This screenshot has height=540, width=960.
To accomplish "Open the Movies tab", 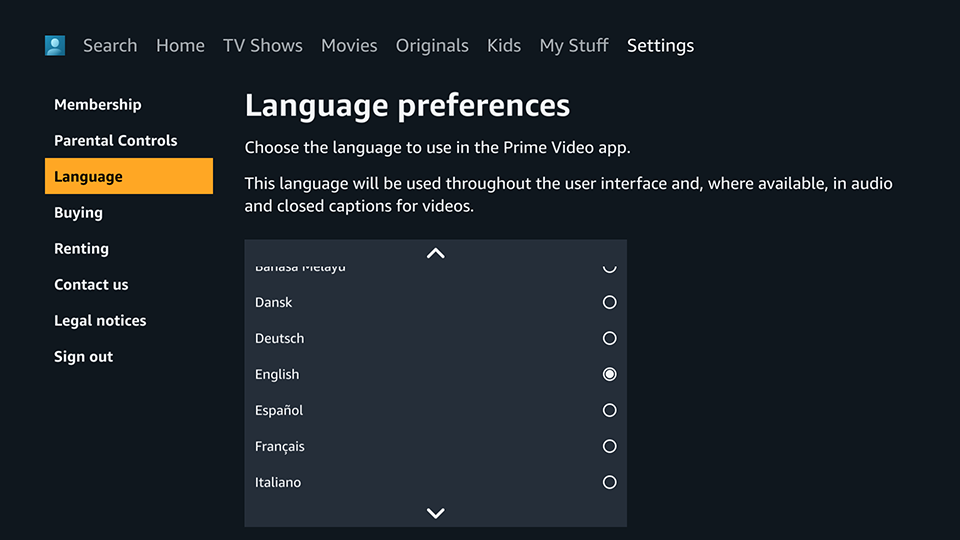I will 349,46.
